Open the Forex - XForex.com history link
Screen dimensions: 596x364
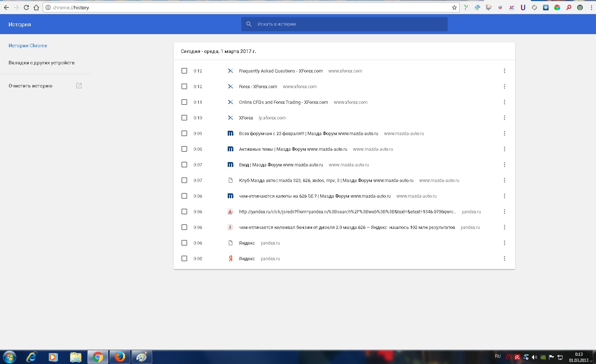258,86
